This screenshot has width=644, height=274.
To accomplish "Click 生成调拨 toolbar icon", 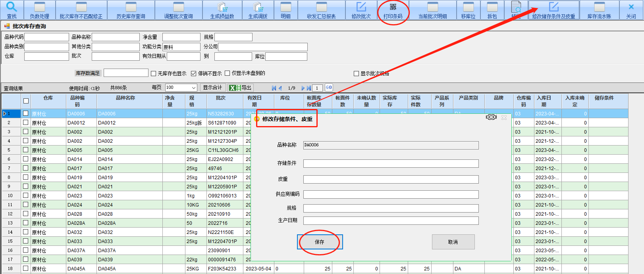I will click(x=258, y=7).
